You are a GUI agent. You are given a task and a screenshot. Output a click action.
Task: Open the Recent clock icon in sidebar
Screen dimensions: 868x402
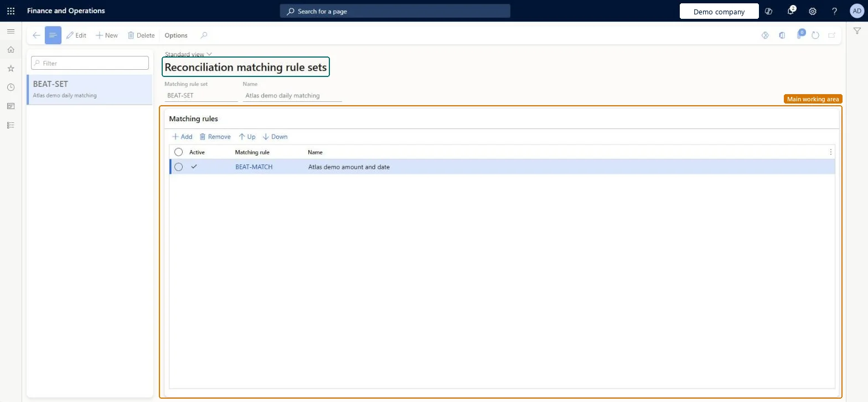point(11,87)
